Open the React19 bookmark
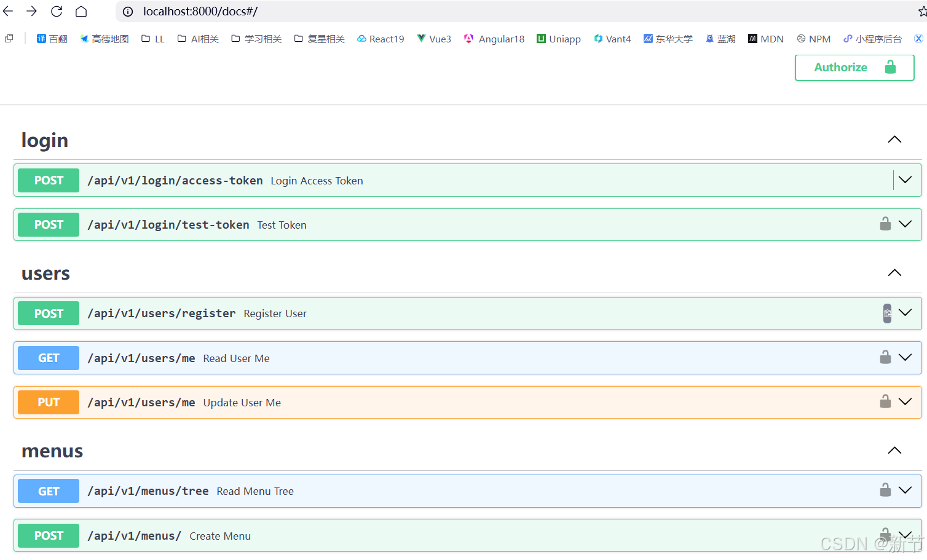This screenshot has width=927, height=560. click(x=381, y=39)
